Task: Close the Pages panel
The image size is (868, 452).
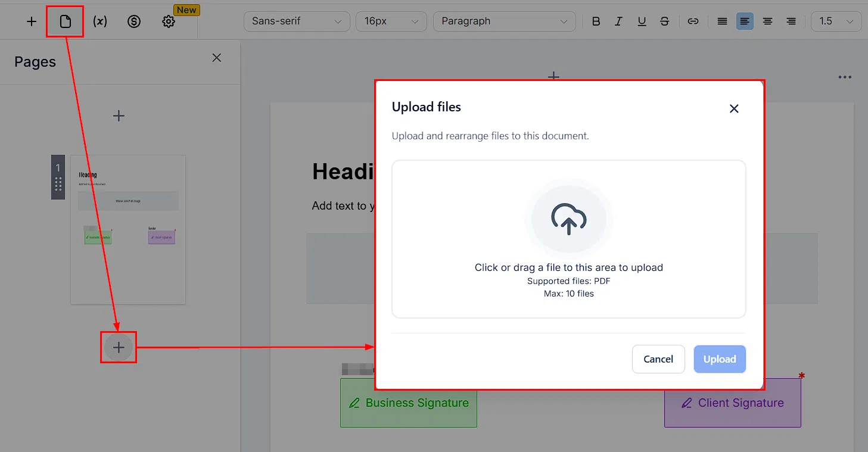Action: coord(217,58)
